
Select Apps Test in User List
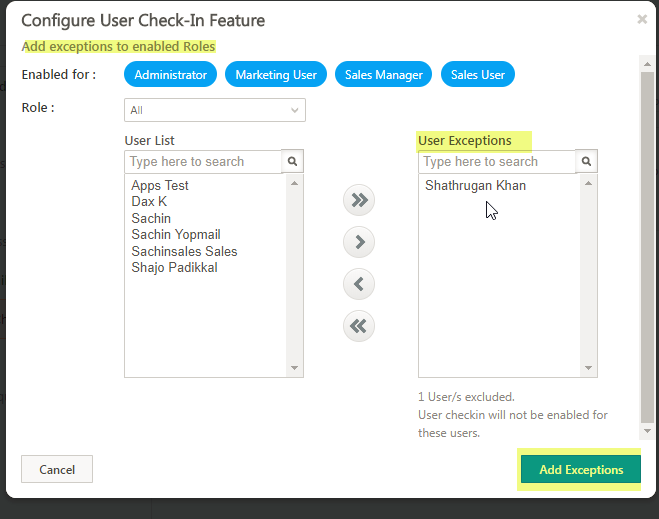coord(160,186)
